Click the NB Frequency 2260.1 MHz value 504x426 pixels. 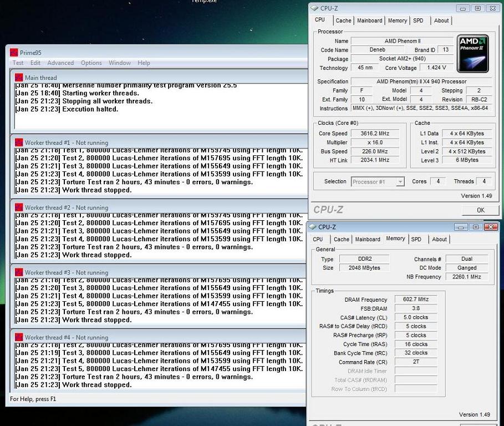coord(467,277)
